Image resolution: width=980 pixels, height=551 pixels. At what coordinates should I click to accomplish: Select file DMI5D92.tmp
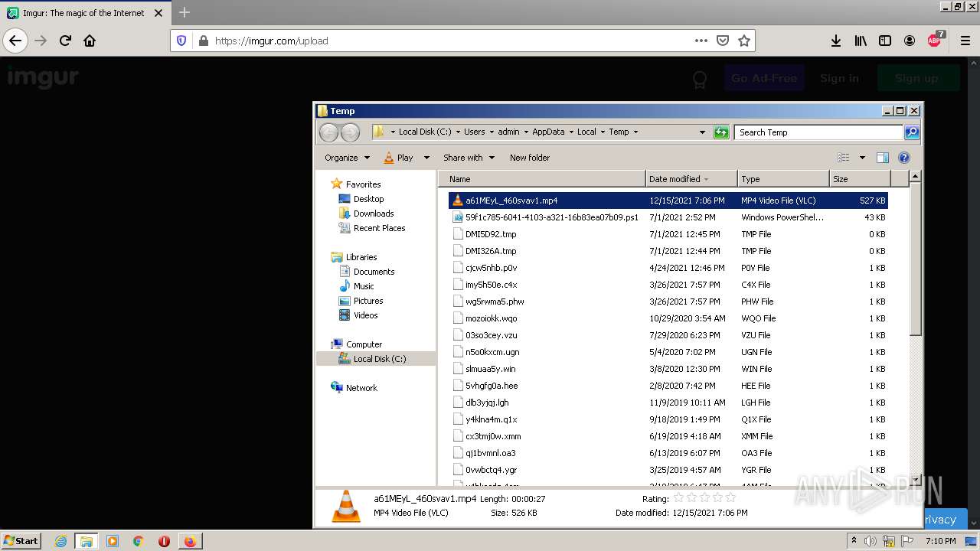[x=668, y=234]
